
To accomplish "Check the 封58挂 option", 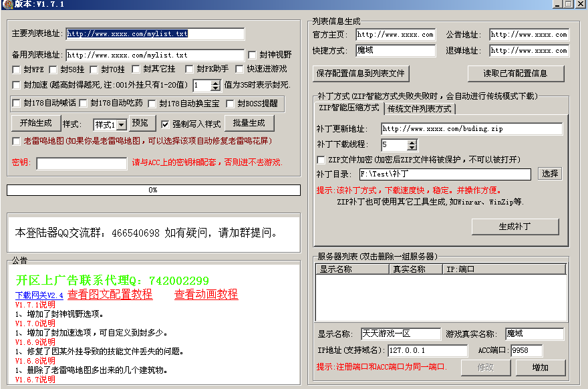I will coord(53,70).
